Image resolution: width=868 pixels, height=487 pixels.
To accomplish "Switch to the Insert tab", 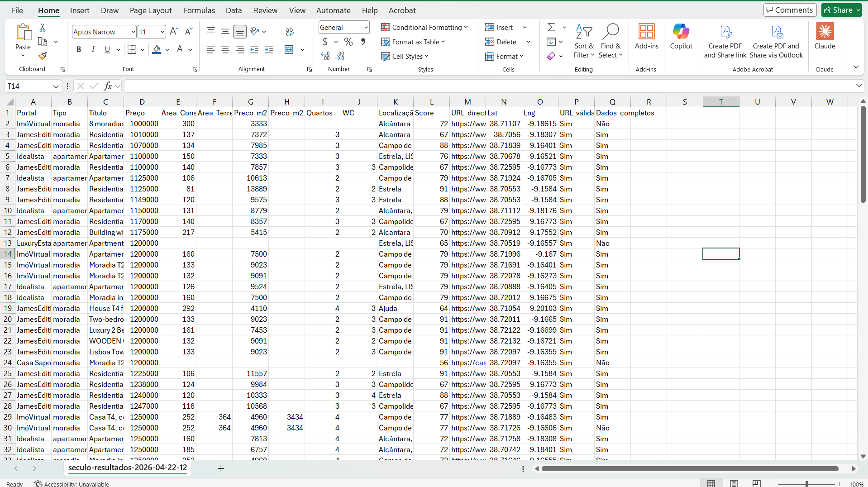I will click(x=80, y=10).
